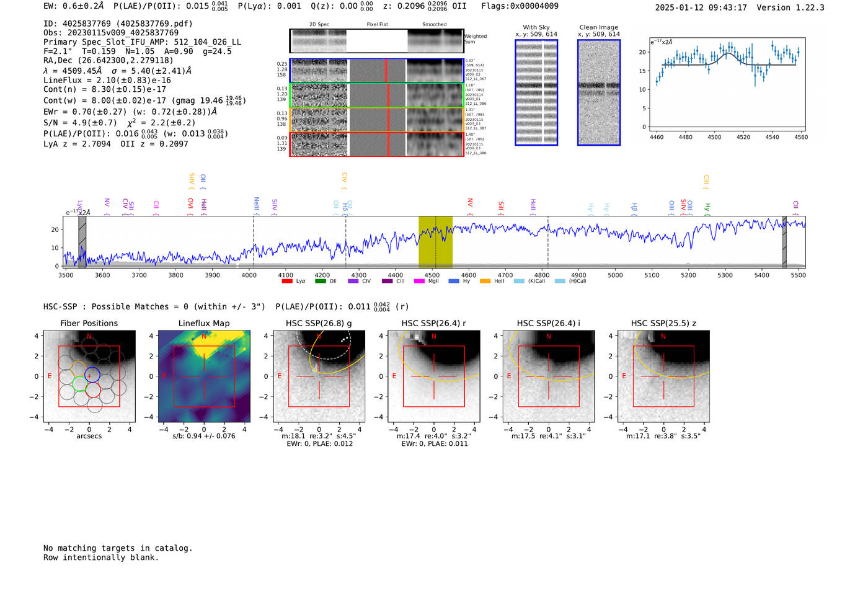Click the hatched gray band near 5460 Å
The height and width of the screenshot is (591, 868).
click(x=784, y=242)
